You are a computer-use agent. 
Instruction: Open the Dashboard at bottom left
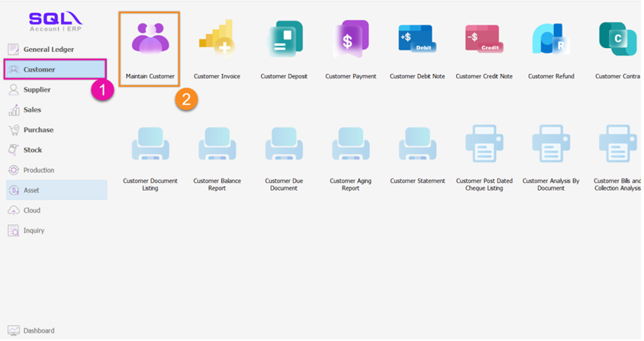pyautogui.click(x=38, y=330)
